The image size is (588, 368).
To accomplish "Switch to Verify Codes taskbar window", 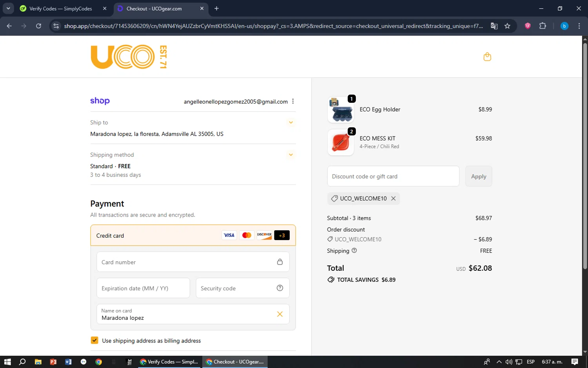I will coord(169,362).
